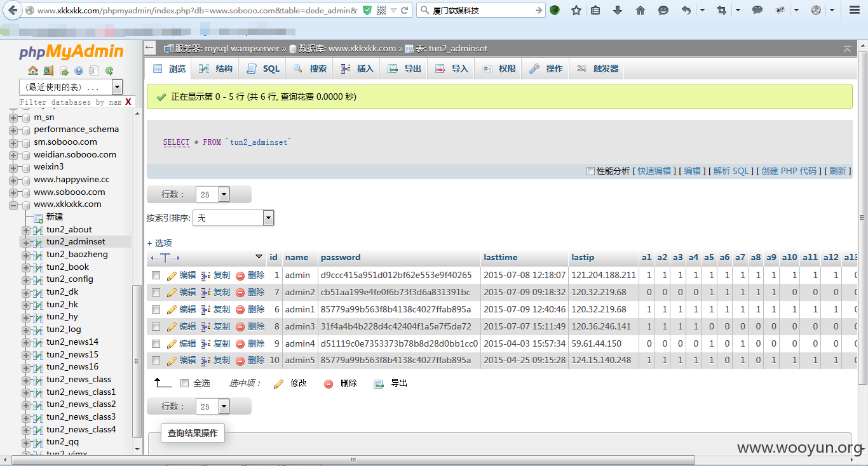Click the 快速编辑 inline edit link
Viewport: 868px width, 466px height.
pyautogui.click(x=654, y=171)
